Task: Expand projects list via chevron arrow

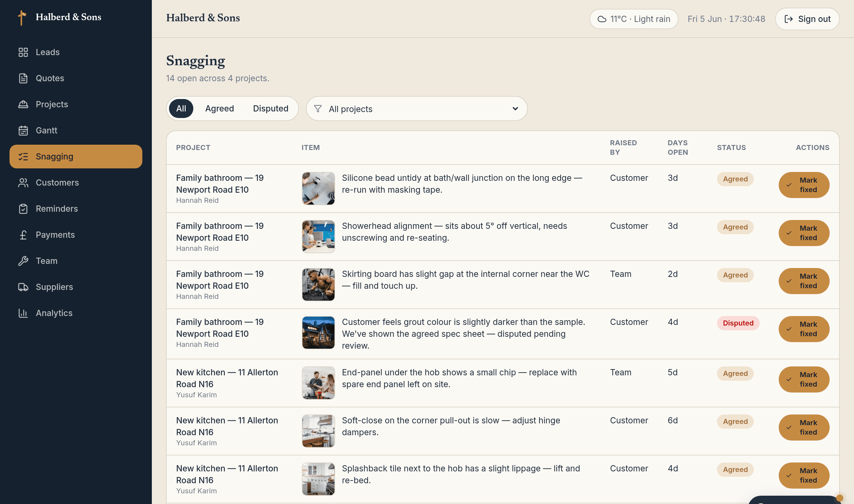Action: (515, 109)
